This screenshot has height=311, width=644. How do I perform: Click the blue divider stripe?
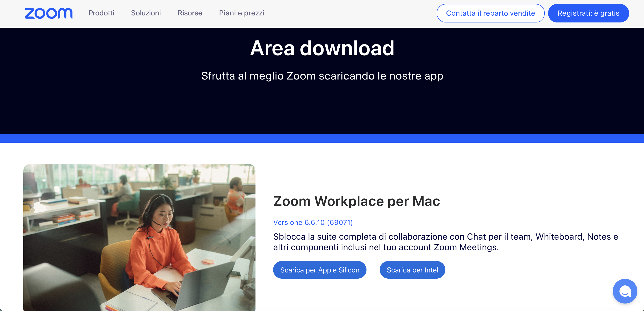pyautogui.click(x=322, y=138)
